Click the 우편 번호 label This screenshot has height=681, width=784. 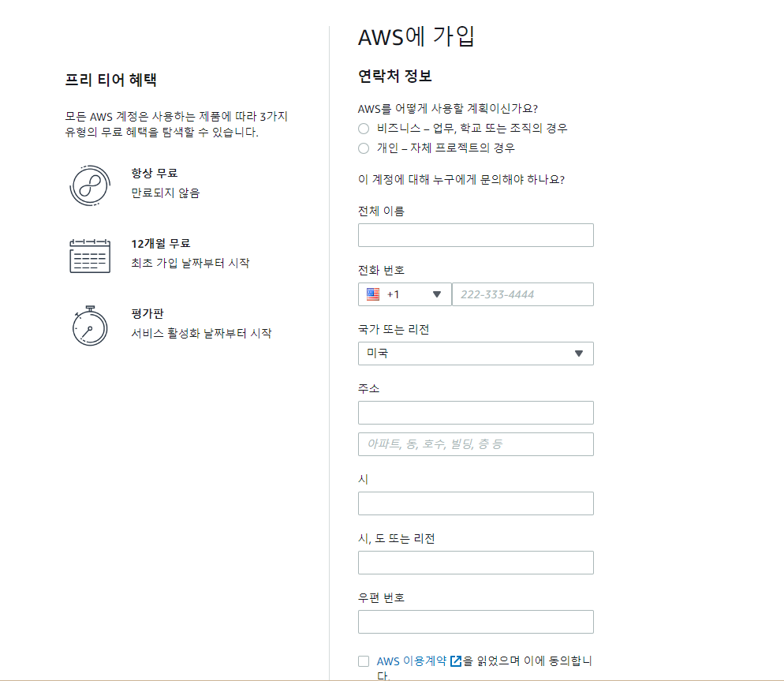point(381,597)
